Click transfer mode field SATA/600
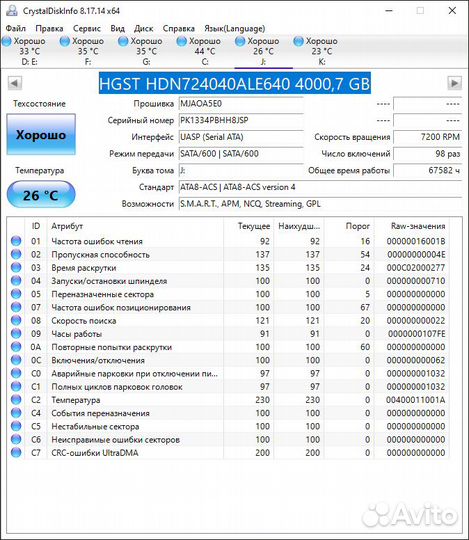 click(x=241, y=154)
